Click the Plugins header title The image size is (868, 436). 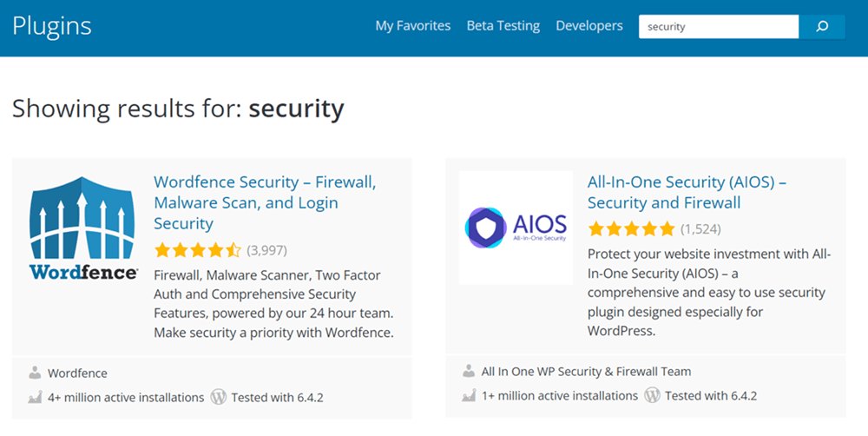[52, 26]
